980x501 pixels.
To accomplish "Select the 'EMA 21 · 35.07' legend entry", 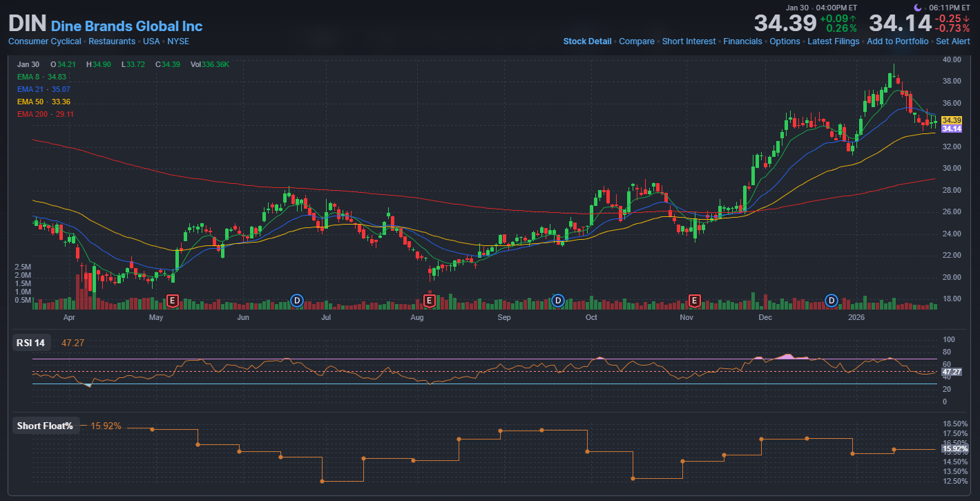I will (x=44, y=89).
